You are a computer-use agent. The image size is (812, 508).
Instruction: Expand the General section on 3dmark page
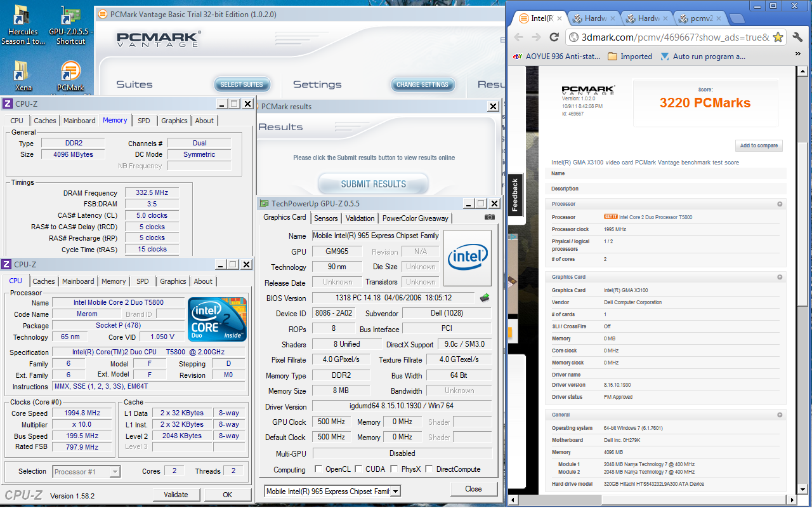coord(780,415)
